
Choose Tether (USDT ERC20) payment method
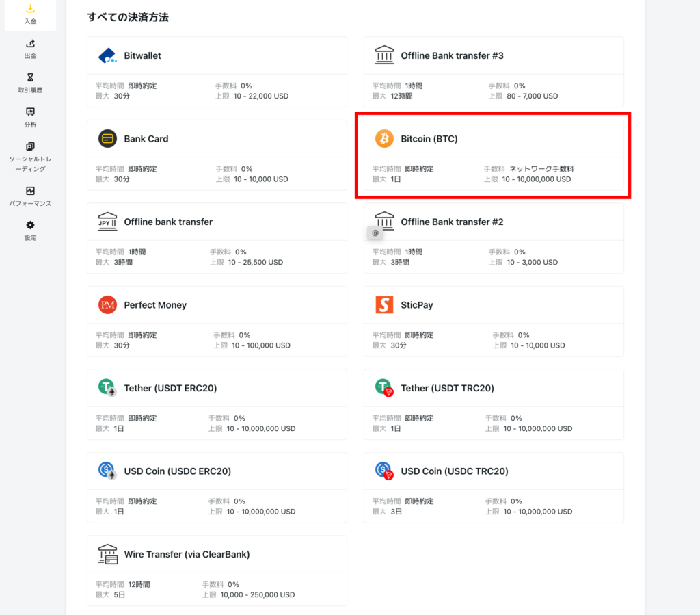pyautogui.click(x=217, y=404)
